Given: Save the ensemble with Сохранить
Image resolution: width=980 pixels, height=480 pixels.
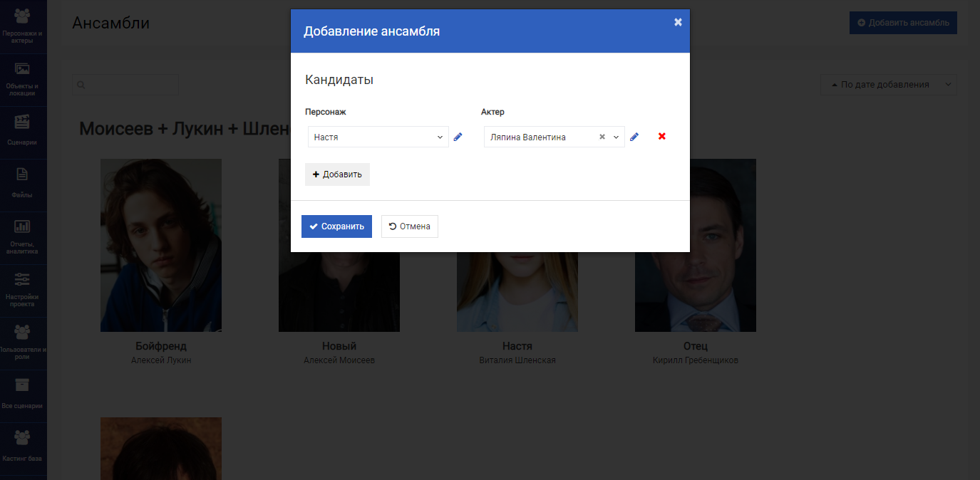Looking at the screenshot, I should point(336,226).
